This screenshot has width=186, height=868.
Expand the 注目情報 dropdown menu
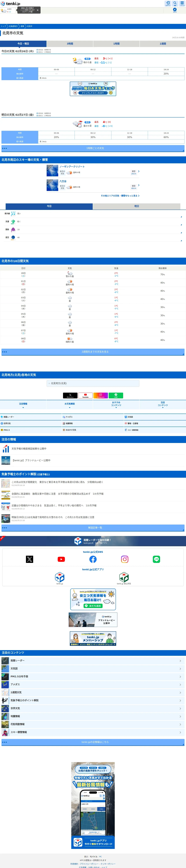23,405
